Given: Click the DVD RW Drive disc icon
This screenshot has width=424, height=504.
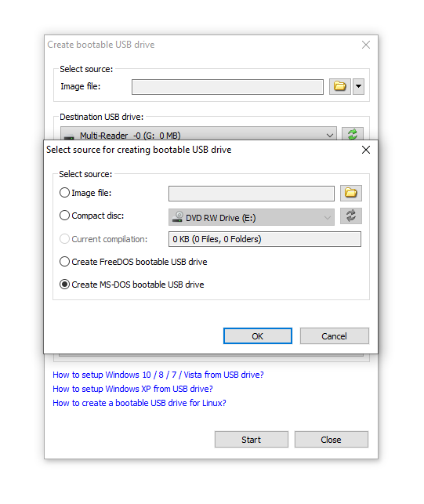Looking at the screenshot, I should point(177,217).
